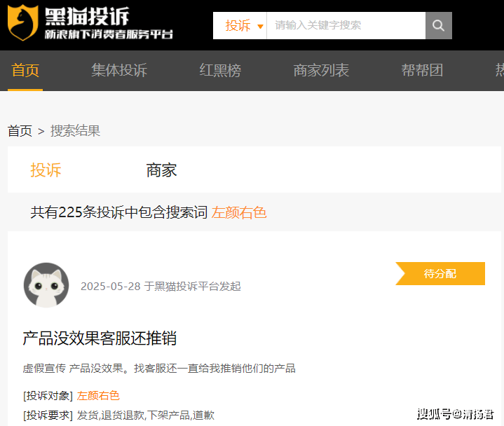
Task: Open the 集体投诉 nav tab
Action: (x=119, y=70)
